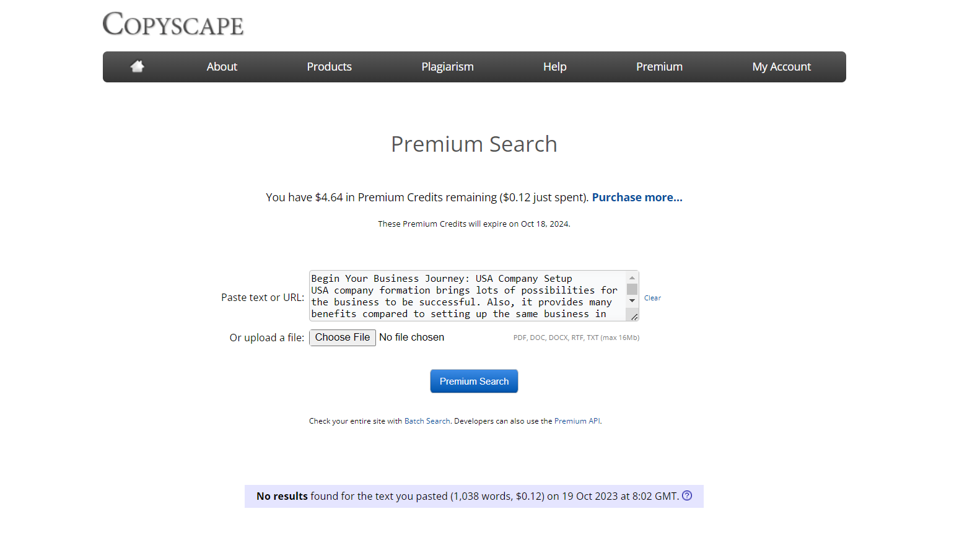Viewport: 980px width, 545px height.
Task: Click the 'Paste text or URL:' label
Action: click(x=263, y=297)
